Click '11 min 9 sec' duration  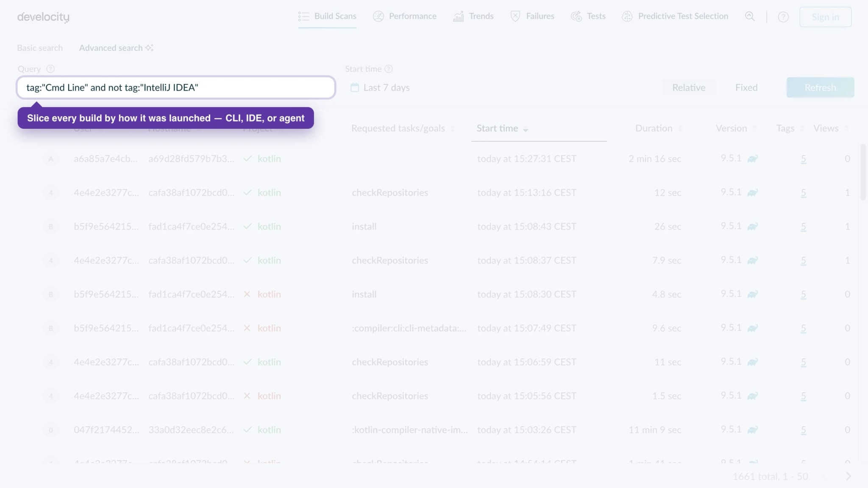tap(655, 430)
